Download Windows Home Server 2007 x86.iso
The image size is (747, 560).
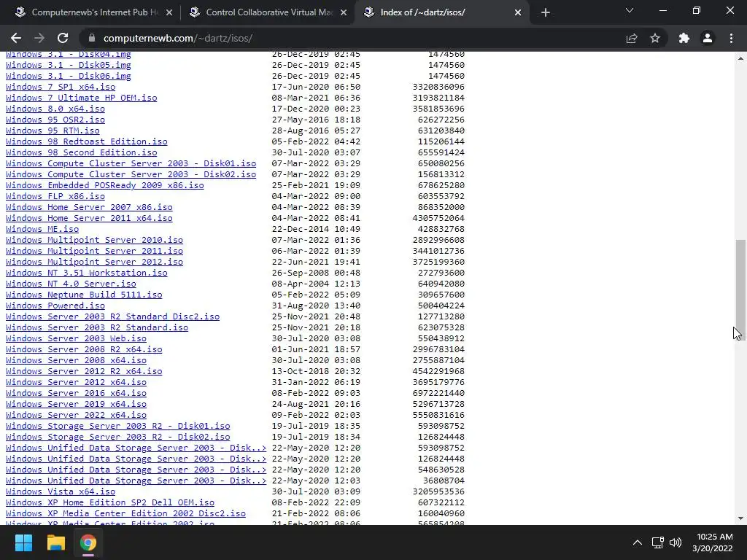[89, 207]
